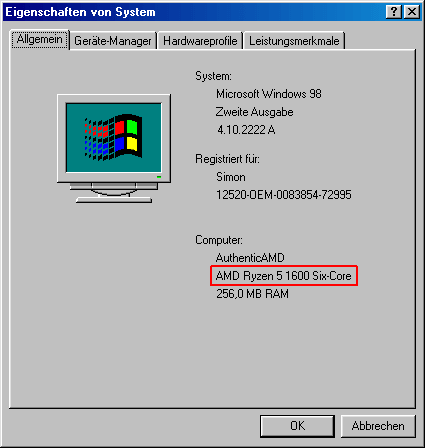The height and width of the screenshot is (448, 425).
Task: Click the AMD Ryzen 5 1600 Six-Core text
Action: coord(284,276)
